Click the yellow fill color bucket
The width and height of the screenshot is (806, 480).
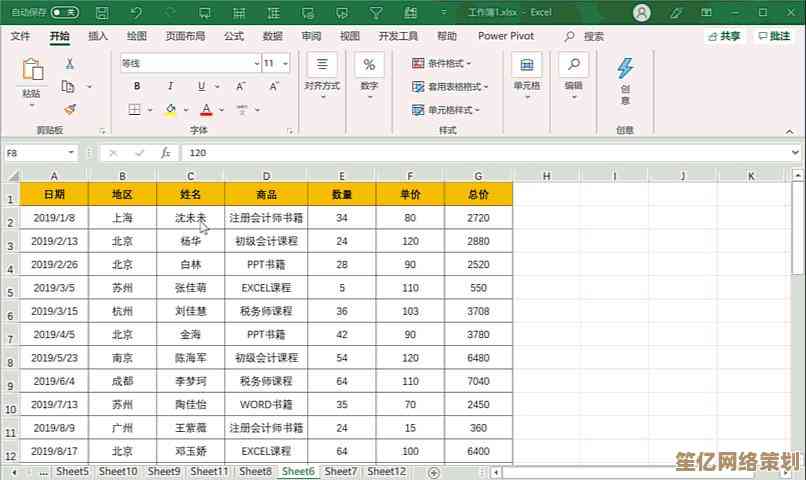click(x=171, y=110)
